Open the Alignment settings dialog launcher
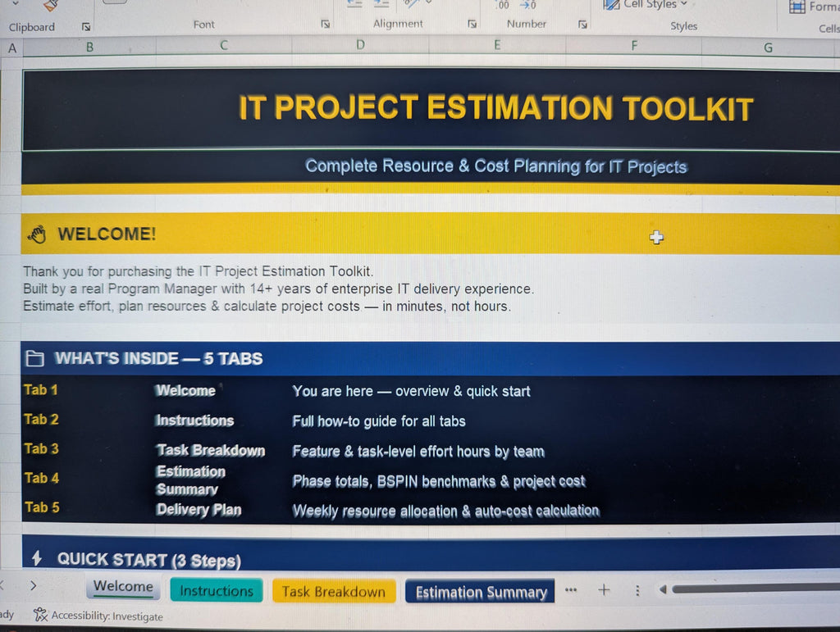Screen dimensions: 840x632 [472, 24]
